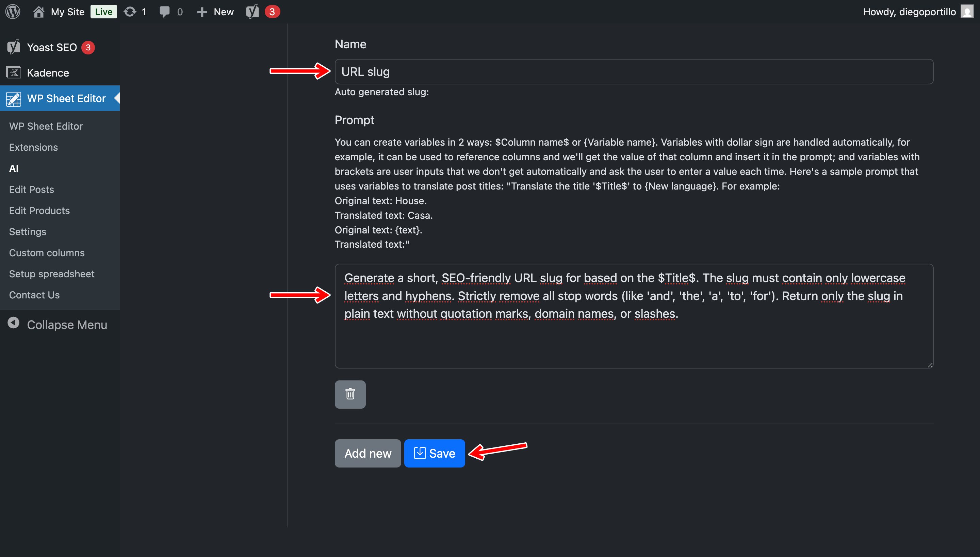Click the Yoast icon in the admin bar
The image size is (980, 557).
(252, 12)
